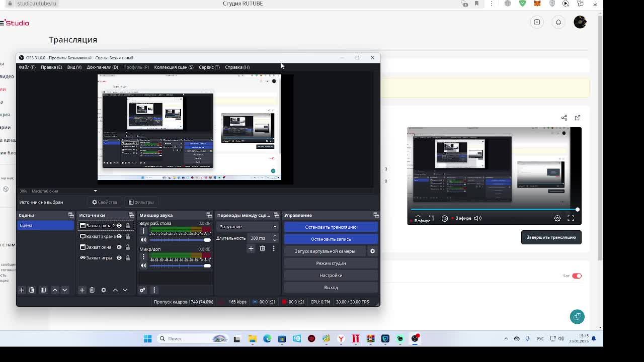Image resolution: width=644 pixels, height=362 pixels.
Task: Move source up arrow in Sources panel
Action: 115,290
